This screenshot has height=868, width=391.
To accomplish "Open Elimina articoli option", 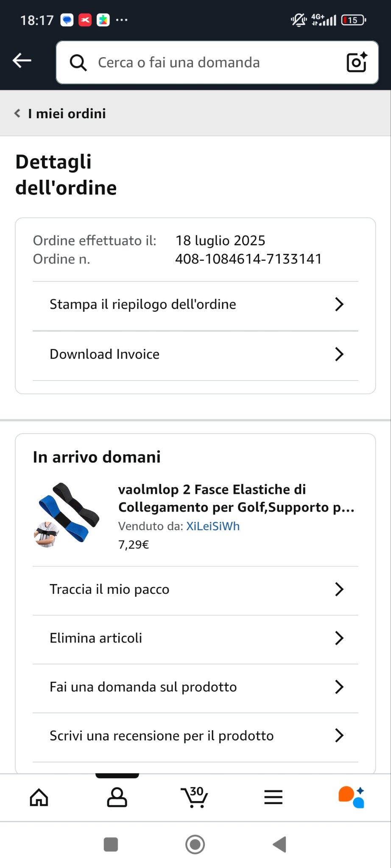I will (x=195, y=638).
